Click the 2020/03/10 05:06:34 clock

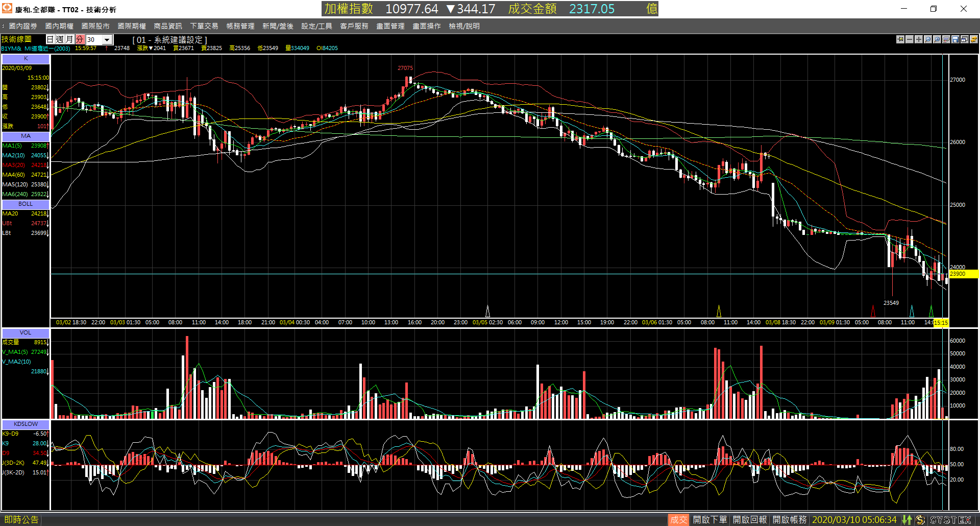coord(854,520)
